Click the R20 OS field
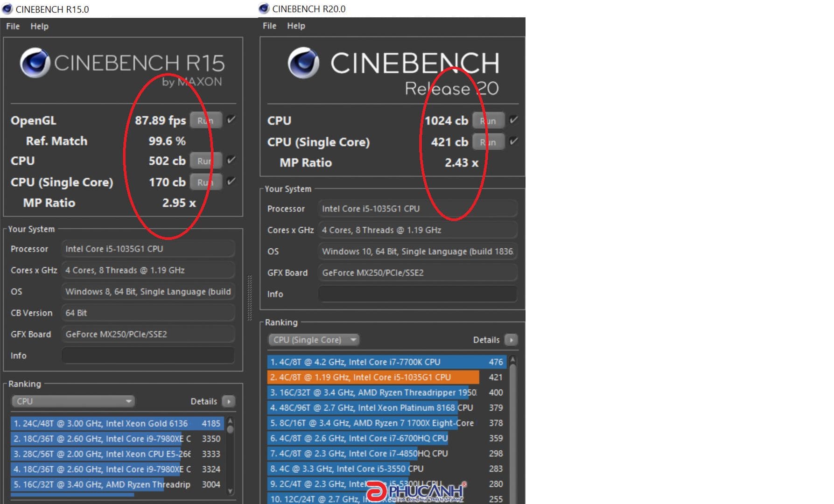Screen dimensions: 834x504 (418, 252)
